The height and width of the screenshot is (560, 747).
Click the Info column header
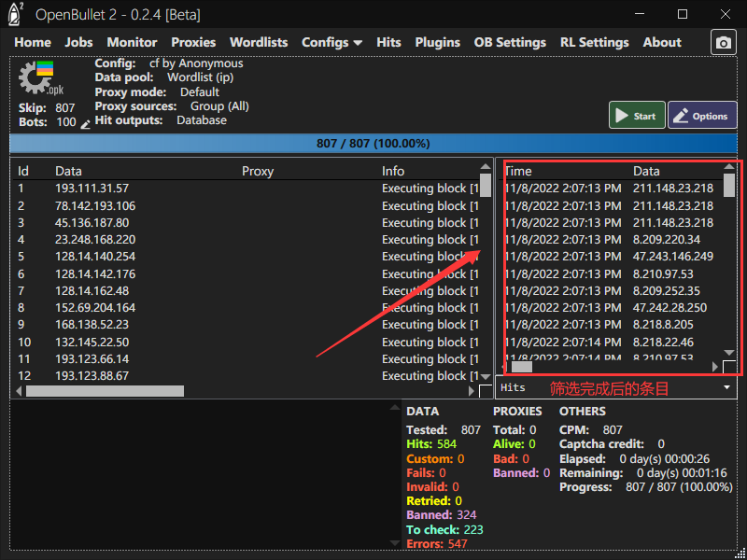(393, 171)
